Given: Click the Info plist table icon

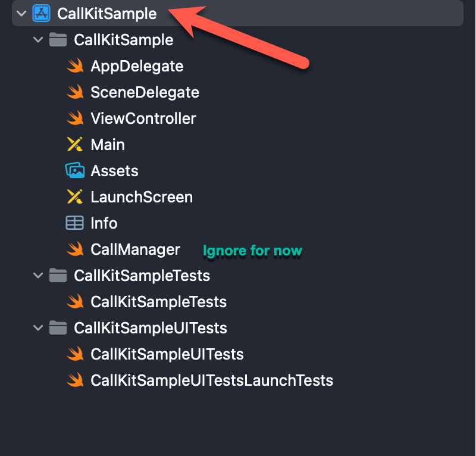Looking at the screenshot, I should coord(75,223).
